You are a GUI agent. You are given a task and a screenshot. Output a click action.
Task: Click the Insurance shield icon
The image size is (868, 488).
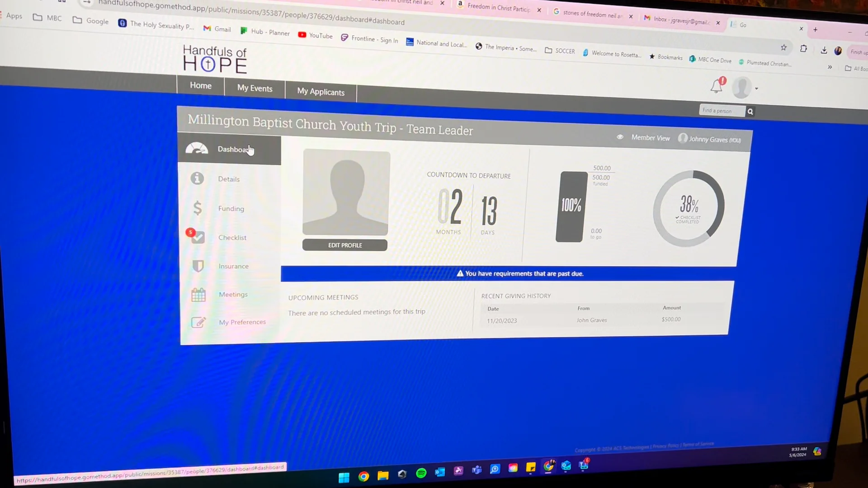(198, 266)
